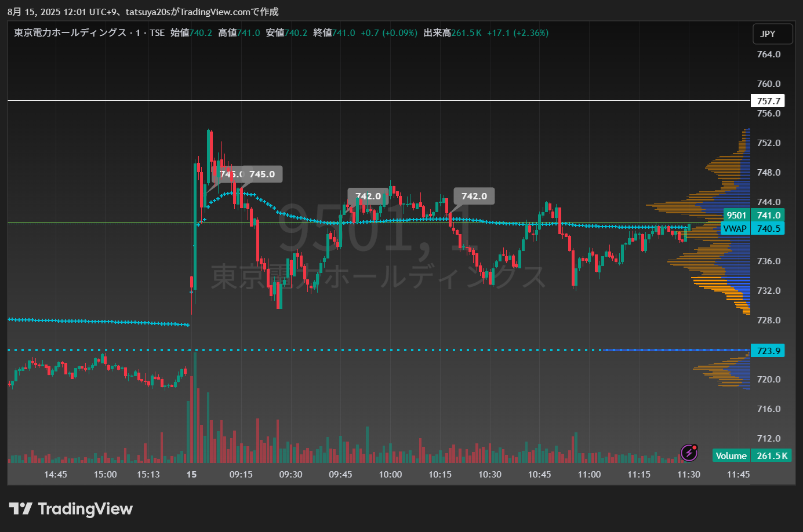Click the 11:45 time axis label
803x532 pixels.
739,475
